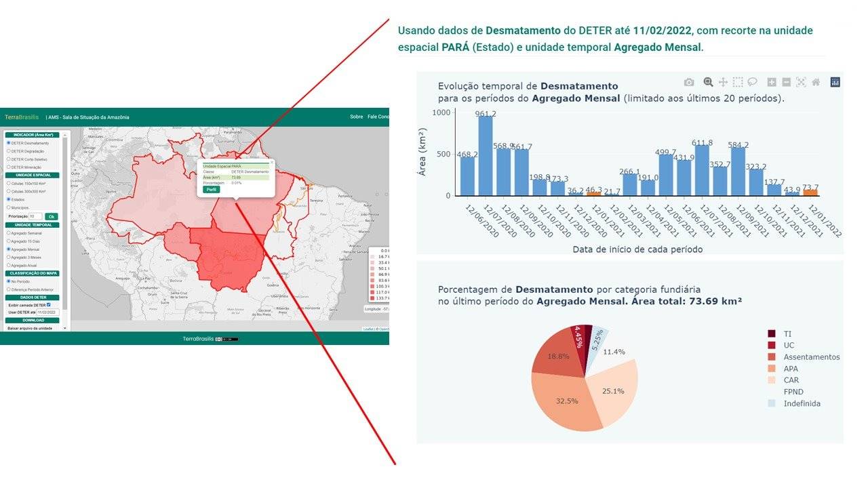Click the camera download-plot icon
Screen dimensions: 868x488
pos(689,82)
